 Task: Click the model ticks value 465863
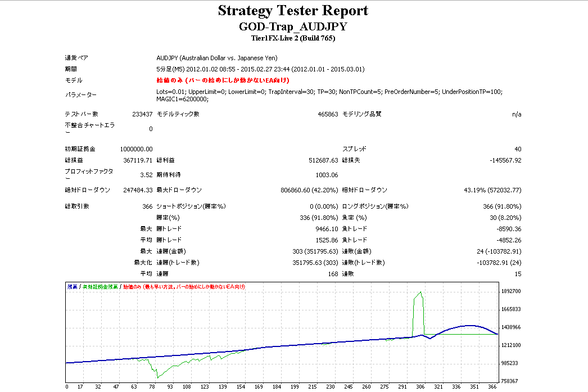coord(328,114)
